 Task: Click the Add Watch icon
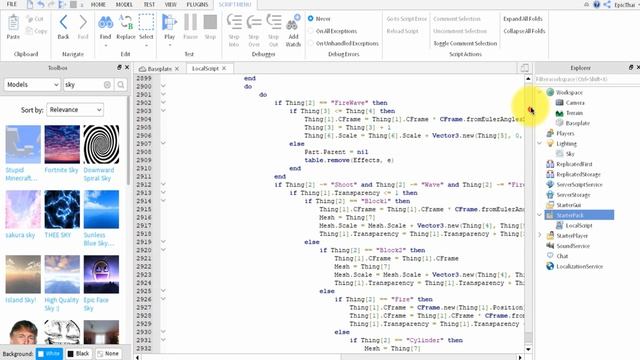coord(293,22)
